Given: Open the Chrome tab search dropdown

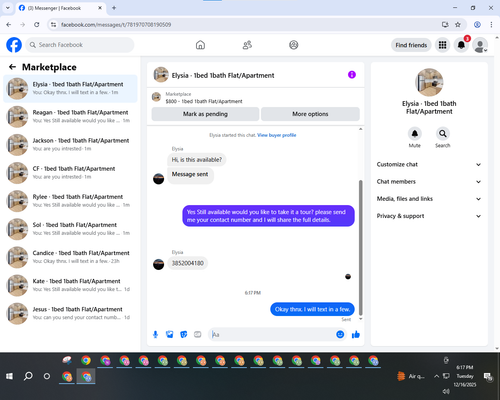Looking at the screenshot, I should (x=8, y=8).
